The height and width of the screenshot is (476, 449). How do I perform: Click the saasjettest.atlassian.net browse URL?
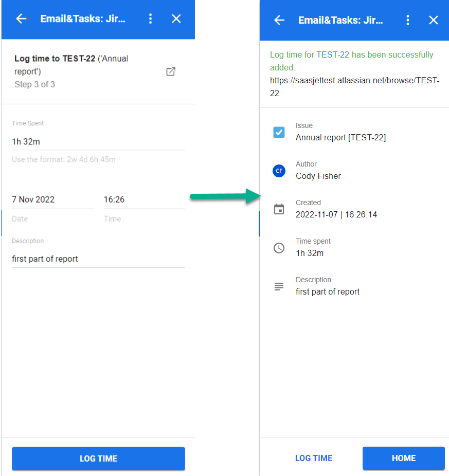click(x=354, y=80)
